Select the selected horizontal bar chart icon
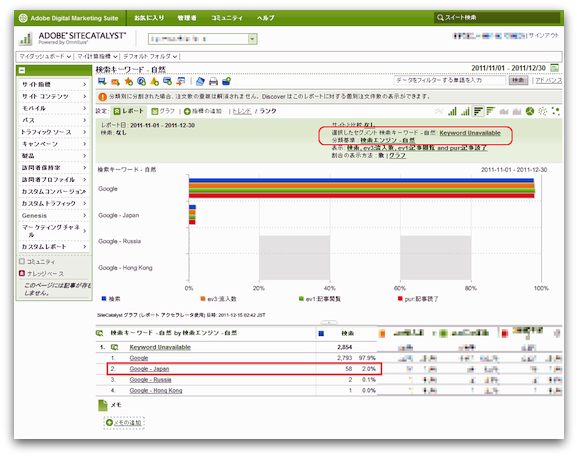Viewport: 578px width, 457px height. click(478, 111)
